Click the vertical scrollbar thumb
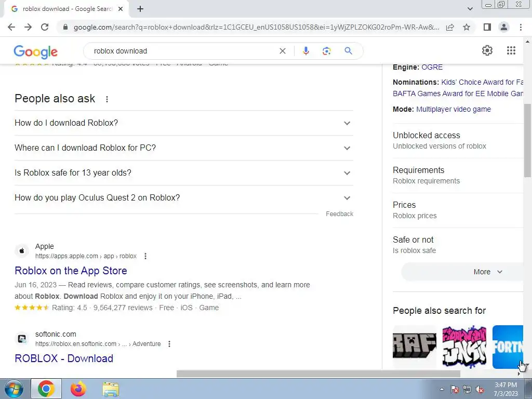This screenshot has height=399, width=532. [528, 141]
